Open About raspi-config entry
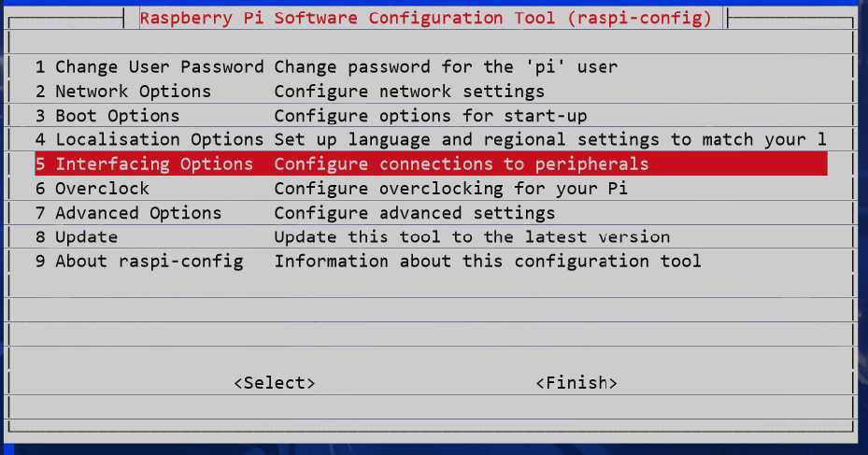Image resolution: width=868 pixels, height=455 pixels. 139,262
